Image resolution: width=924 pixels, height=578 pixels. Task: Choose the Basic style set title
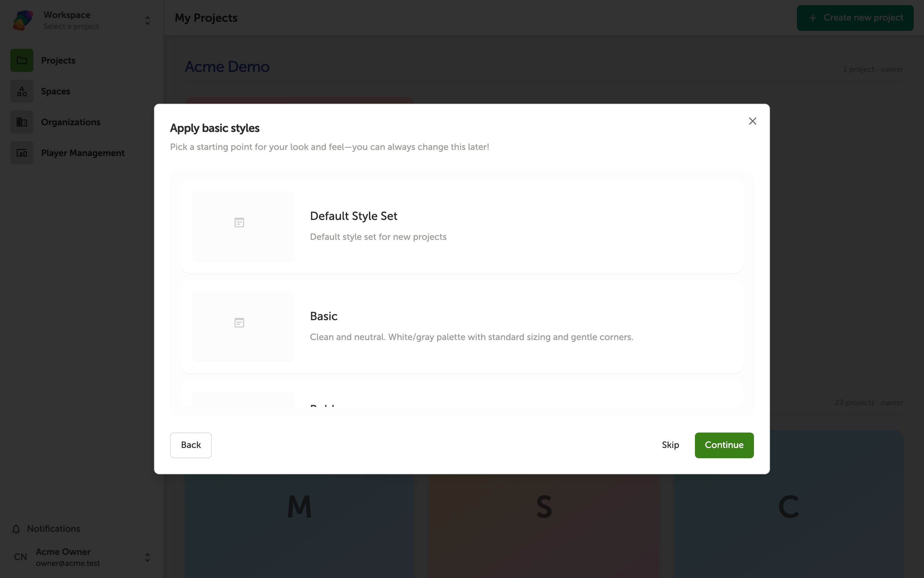323,316
